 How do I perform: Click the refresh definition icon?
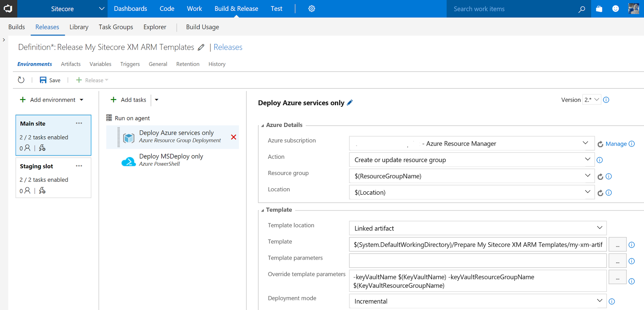[x=21, y=80]
